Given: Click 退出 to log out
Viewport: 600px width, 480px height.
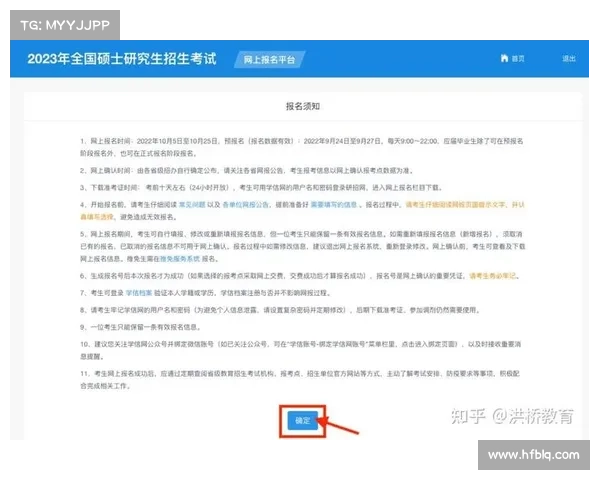Looking at the screenshot, I should (569, 59).
